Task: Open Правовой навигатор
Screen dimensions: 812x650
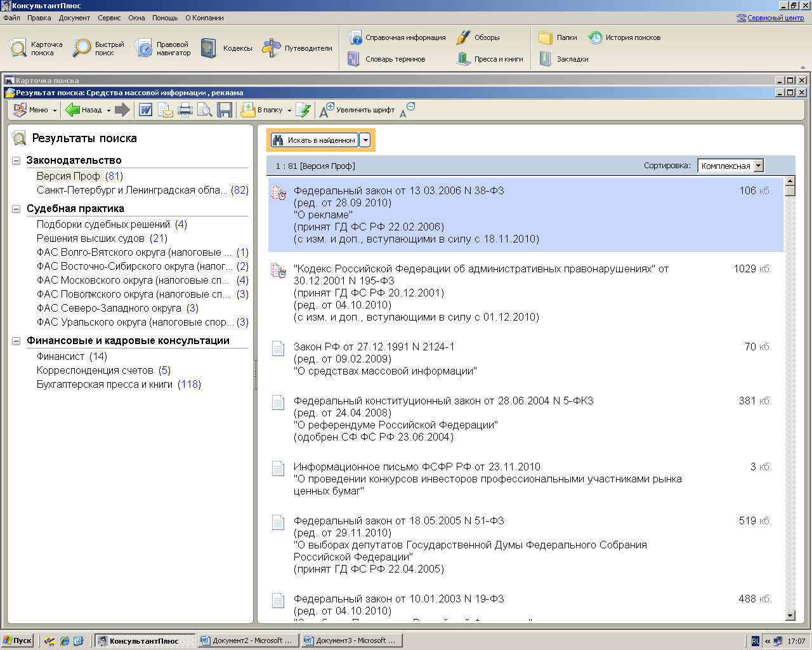Action: 163,48
